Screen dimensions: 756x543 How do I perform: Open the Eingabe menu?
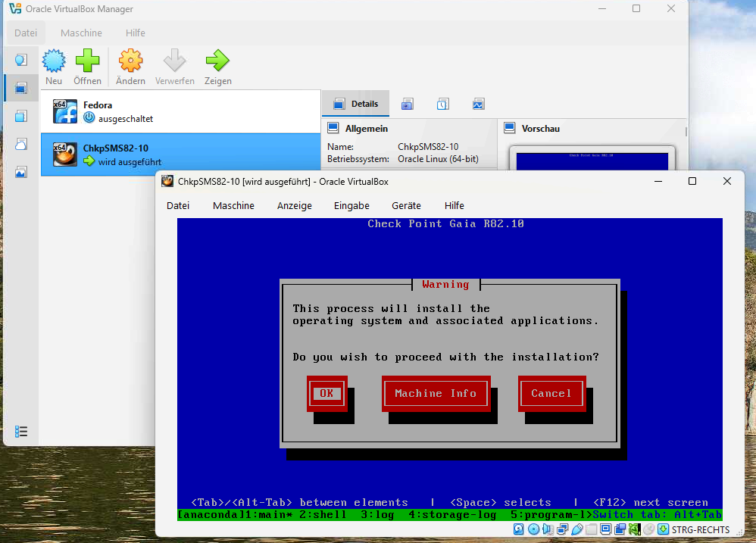pyautogui.click(x=351, y=206)
